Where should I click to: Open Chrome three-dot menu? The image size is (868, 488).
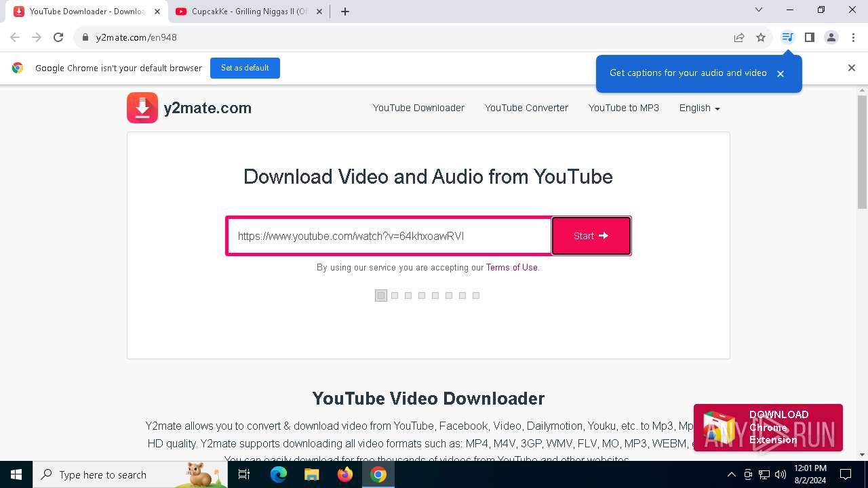(852, 37)
